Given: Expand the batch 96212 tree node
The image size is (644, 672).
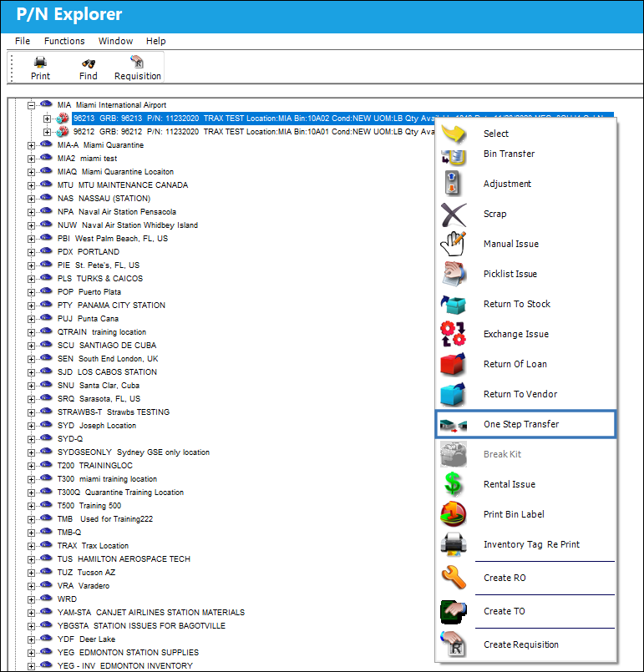Looking at the screenshot, I should pyautogui.click(x=47, y=132).
